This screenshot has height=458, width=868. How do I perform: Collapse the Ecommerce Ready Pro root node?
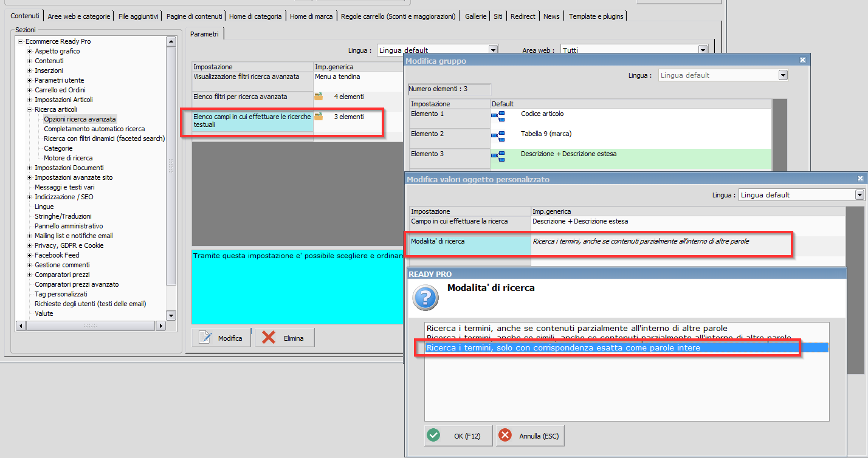(x=20, y=41)
